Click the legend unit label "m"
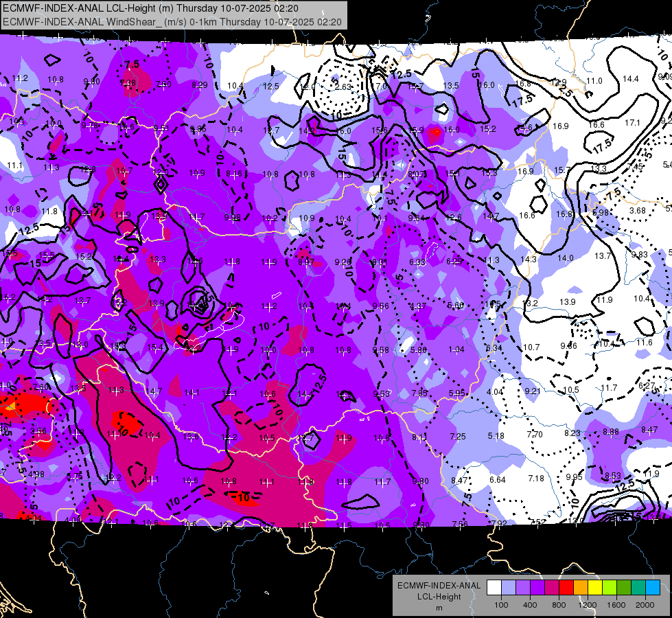The height and width of the screenshot is (618, 672). tap(439, 608)
